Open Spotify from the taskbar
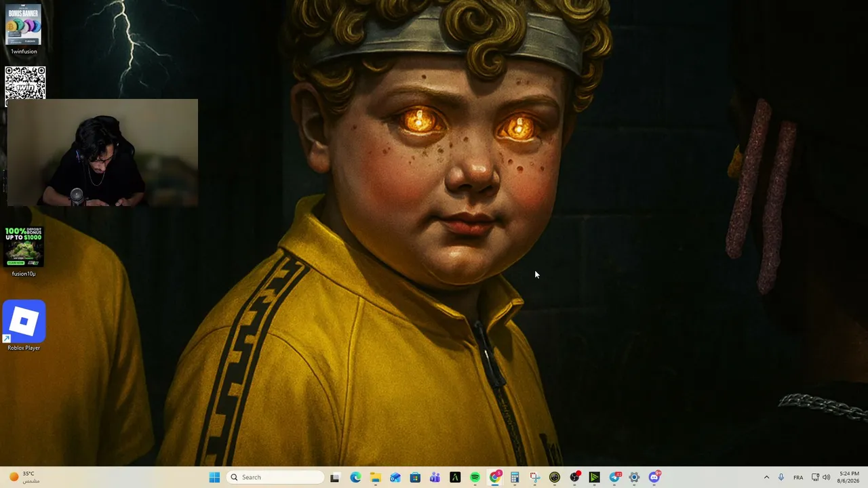 click(475, 477)
